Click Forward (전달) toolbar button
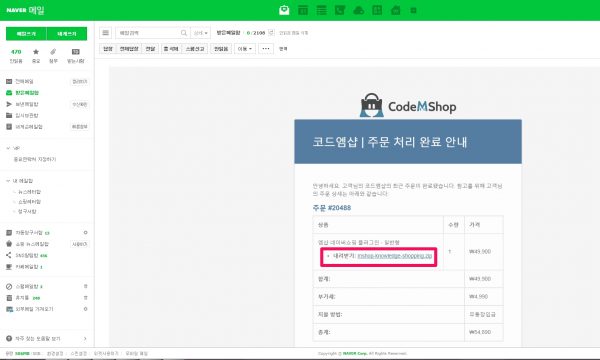 click(150, 49)
